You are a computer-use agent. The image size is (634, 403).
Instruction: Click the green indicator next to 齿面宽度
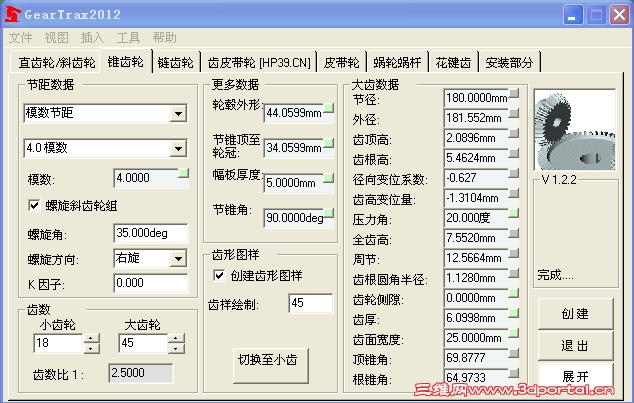point(514,333)
